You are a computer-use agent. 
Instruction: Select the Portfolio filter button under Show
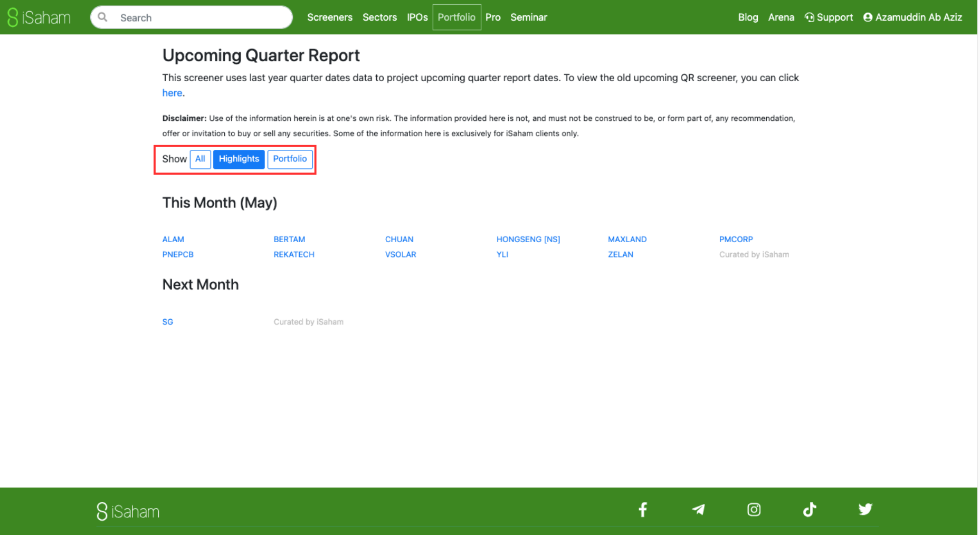point(290,159)
